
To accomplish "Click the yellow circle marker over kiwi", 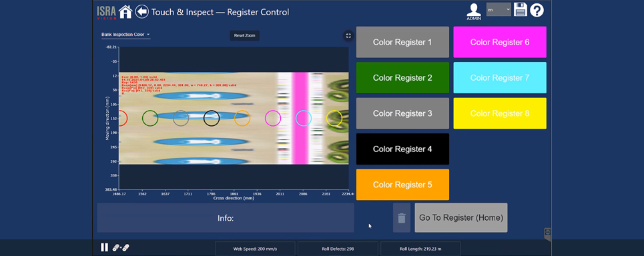I will tap(334, 118).
